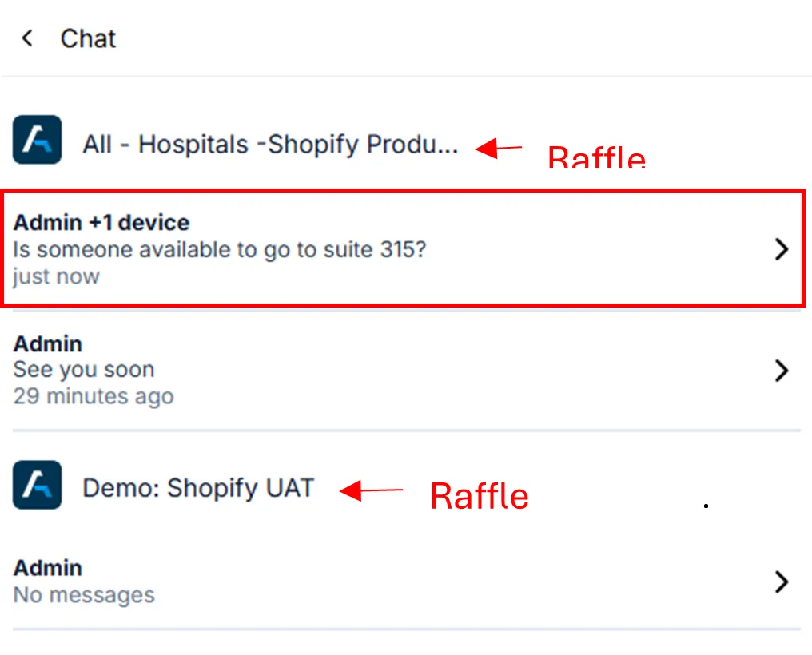Viewport: 812px width, 655px height.
Task: Click the red arrow pointing at Demo: Shopify UAT
Action: (x=371, y=490)
